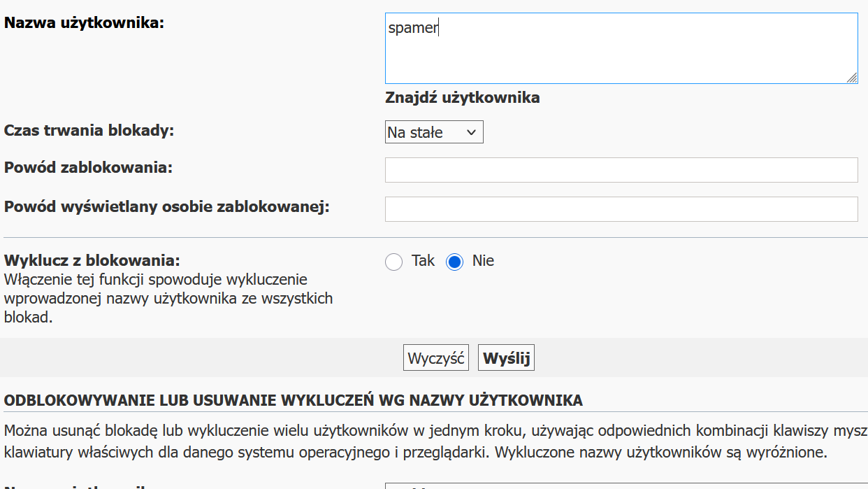868x489 pixels.
Task: Click the 'Czas trwania blokady:' label
Action: 89,130
